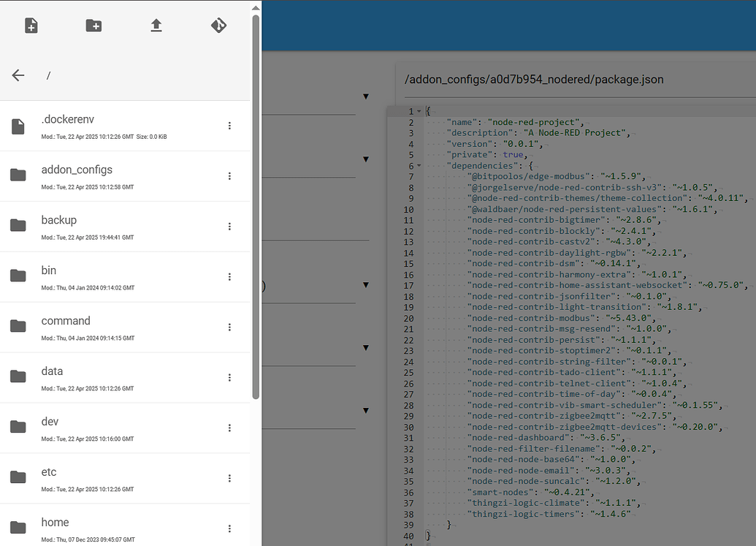Click the "thingzi-logic-timers" dependency line

coord(549,514)
